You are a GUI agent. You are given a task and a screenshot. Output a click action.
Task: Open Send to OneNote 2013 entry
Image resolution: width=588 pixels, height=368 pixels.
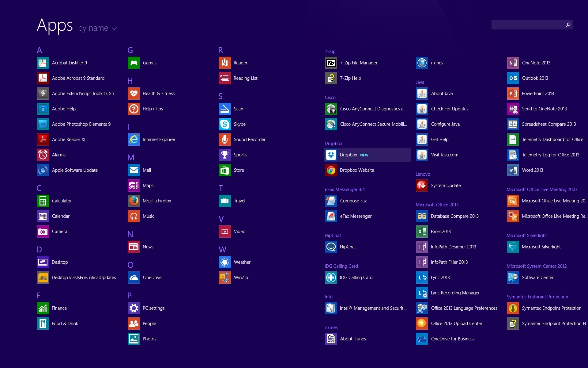[537, 109]
